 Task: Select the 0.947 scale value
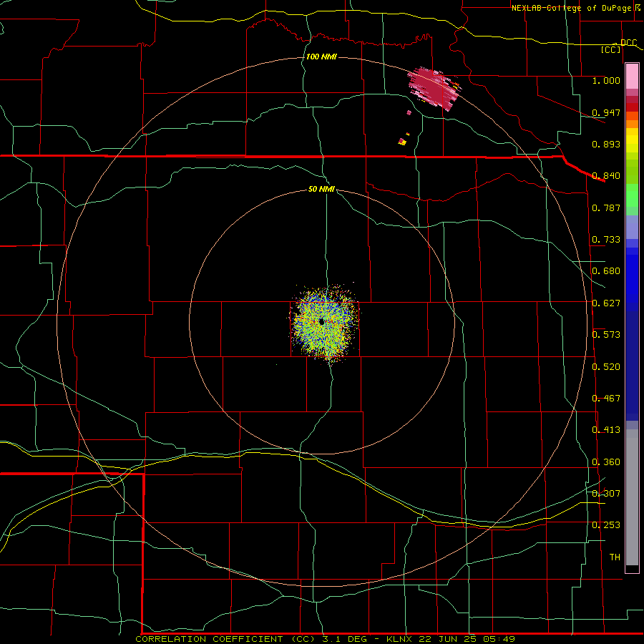pos(606,112)
